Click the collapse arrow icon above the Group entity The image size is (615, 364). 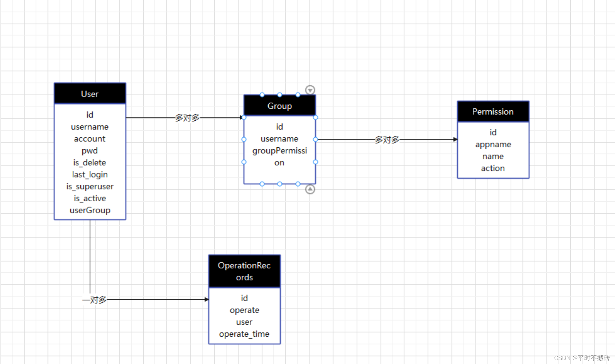pyautogui.click(x=310, y=89)
